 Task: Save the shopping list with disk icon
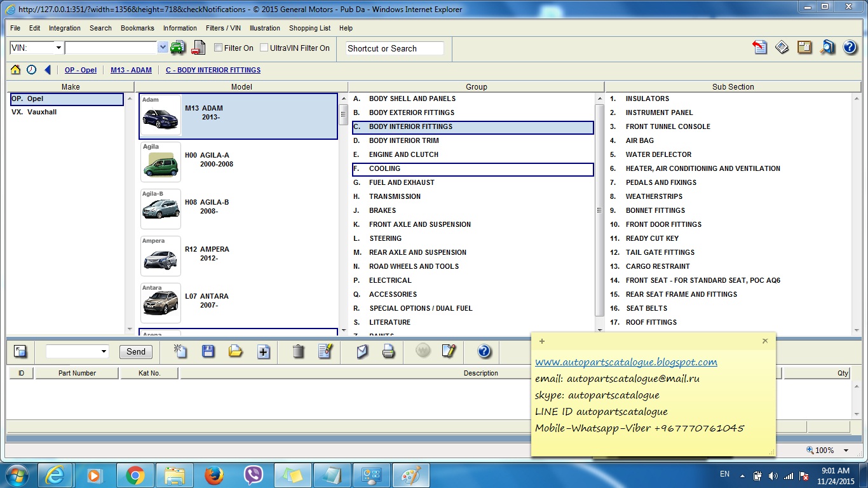tap(208, 351)
